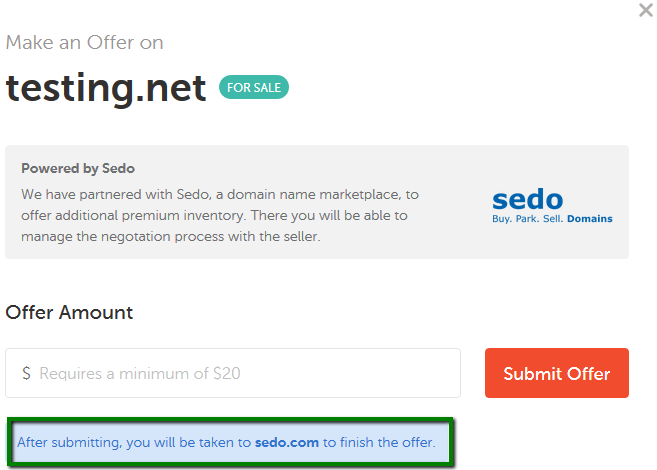
Task: Click the Sedo partnership description paragraph
Action: (220, 215)
